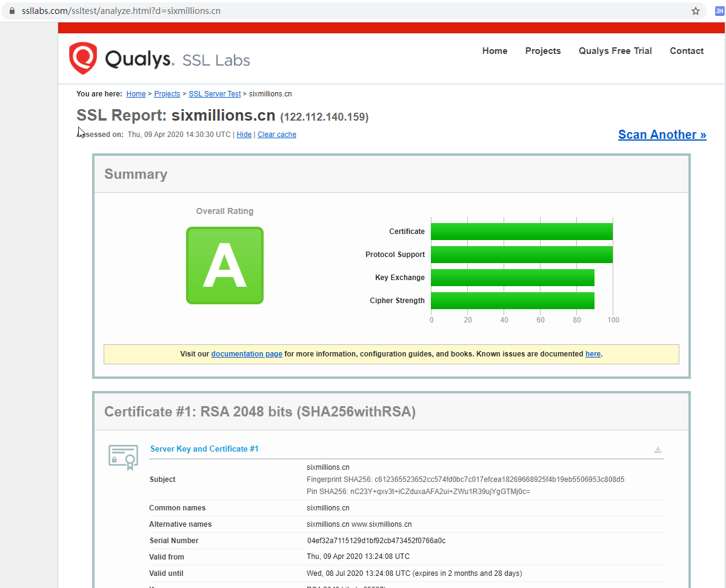Click the Scan Another link
This screenshot has width=726, height=588.
click(x=662, y=134)
